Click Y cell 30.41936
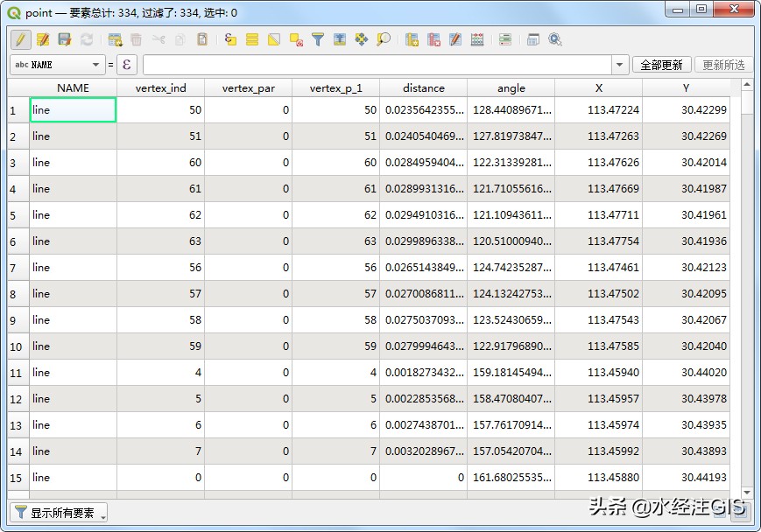Viewport: 761px width, 532px height. pyautogui.click(x=686, y=241)
